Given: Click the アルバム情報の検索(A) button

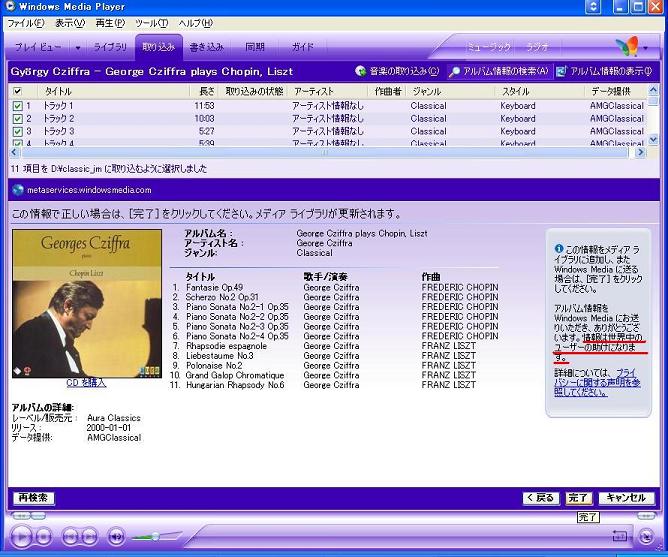Looking at the screenshot, I should click(x=499, y=71).
